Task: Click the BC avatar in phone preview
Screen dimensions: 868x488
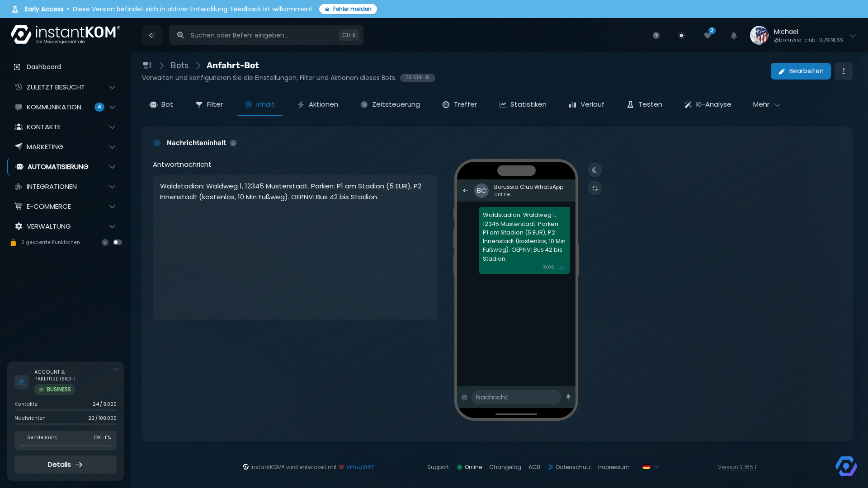Action: (x=481, y=191)
